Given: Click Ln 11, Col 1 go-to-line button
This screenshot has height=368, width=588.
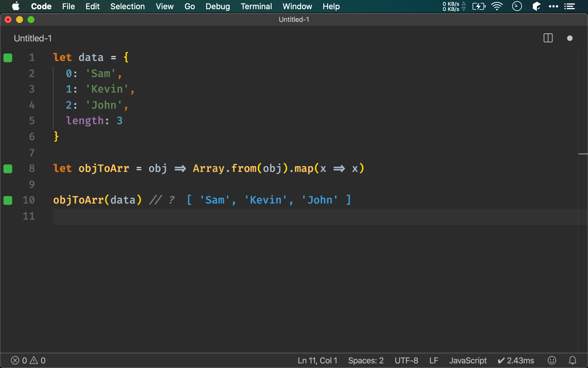Looking at the screenshot, I should [317, 360].
